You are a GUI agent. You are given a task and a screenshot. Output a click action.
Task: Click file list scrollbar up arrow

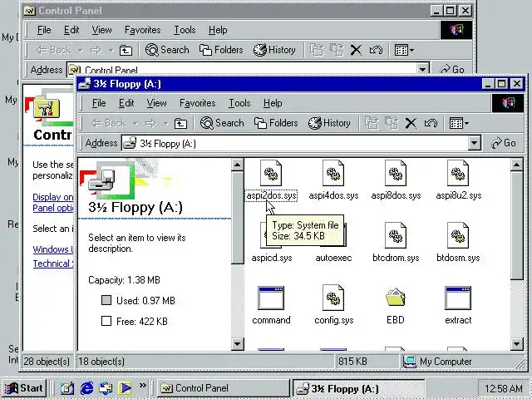pyautogui.click(x=516, y=165)
